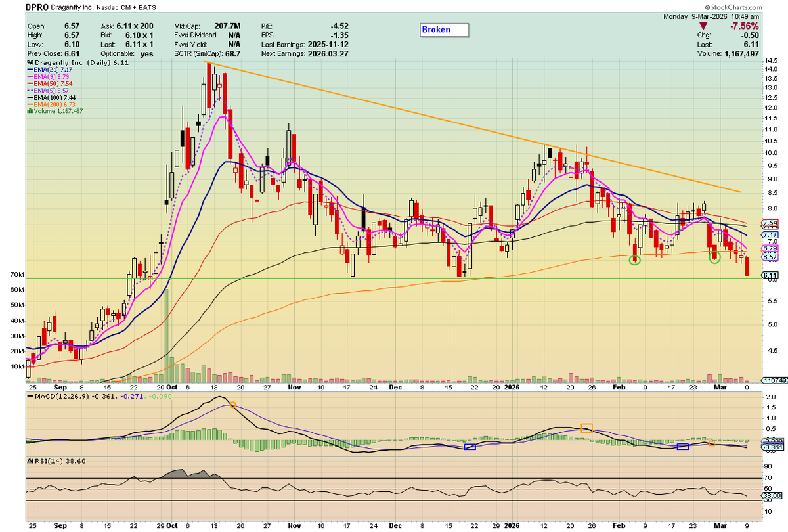Image resolution: width=788 pixels, height=532 pixels.
Task: Click the red 6.11 last-price axis tag
Action: [770, 276]
